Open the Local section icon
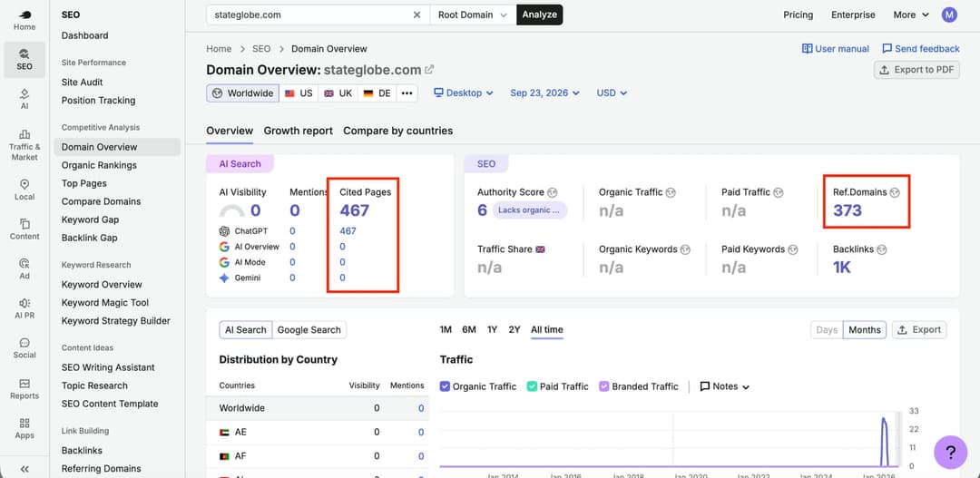This screenshot has width=980, height=478. pos(24,190)
